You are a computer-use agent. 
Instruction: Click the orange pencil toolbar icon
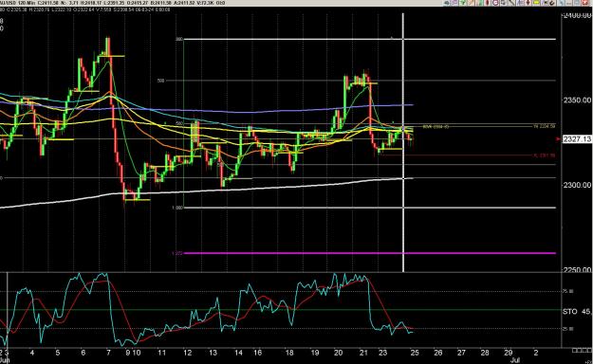[471, 3]
